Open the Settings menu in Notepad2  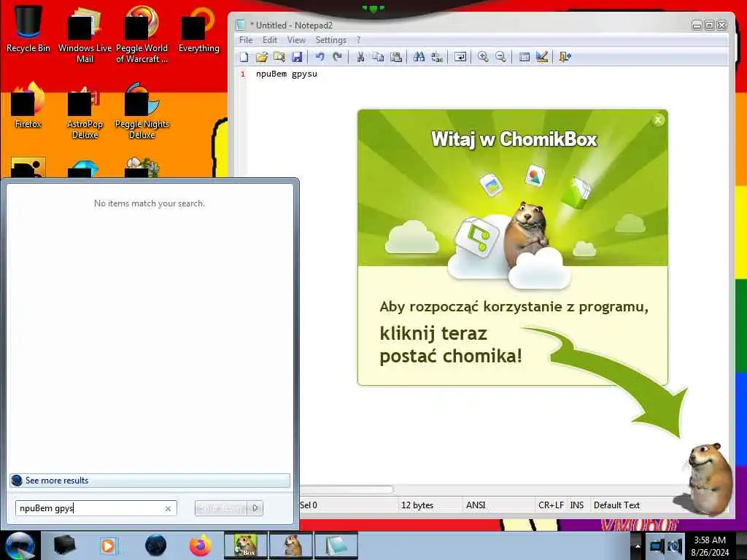pos(330,40)
